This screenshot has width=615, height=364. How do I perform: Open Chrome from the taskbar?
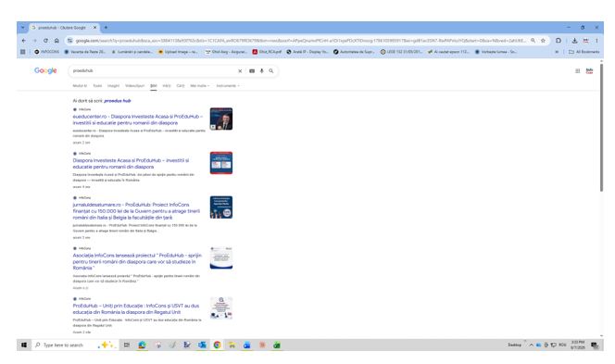pyautogui.click(x=217, y=345)
